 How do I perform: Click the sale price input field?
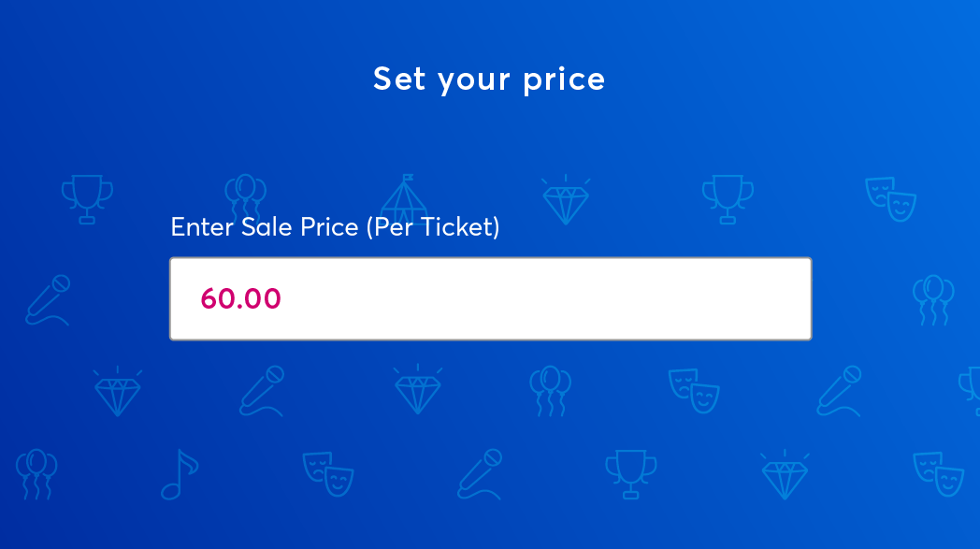[x=491, y=299]
